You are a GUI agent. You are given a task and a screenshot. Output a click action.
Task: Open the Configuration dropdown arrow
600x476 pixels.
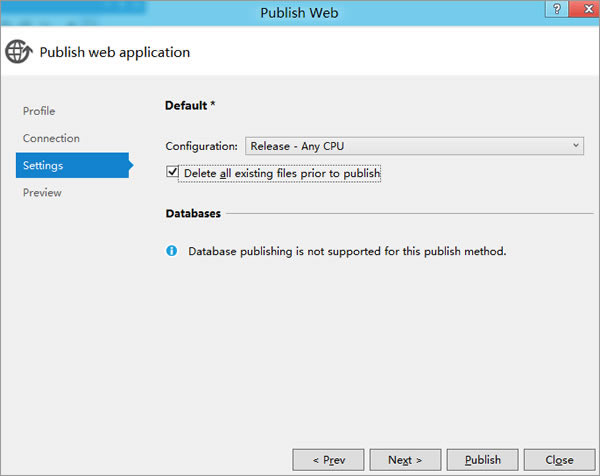pos(576,146)
